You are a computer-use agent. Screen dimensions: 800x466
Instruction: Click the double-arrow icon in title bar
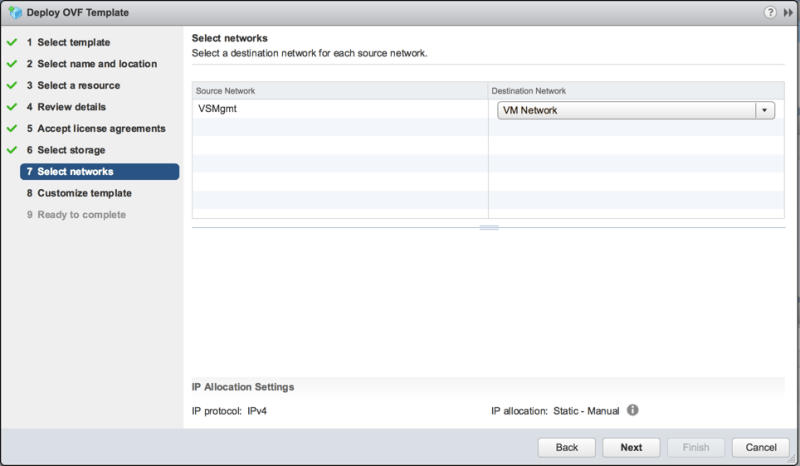[787, 12]
